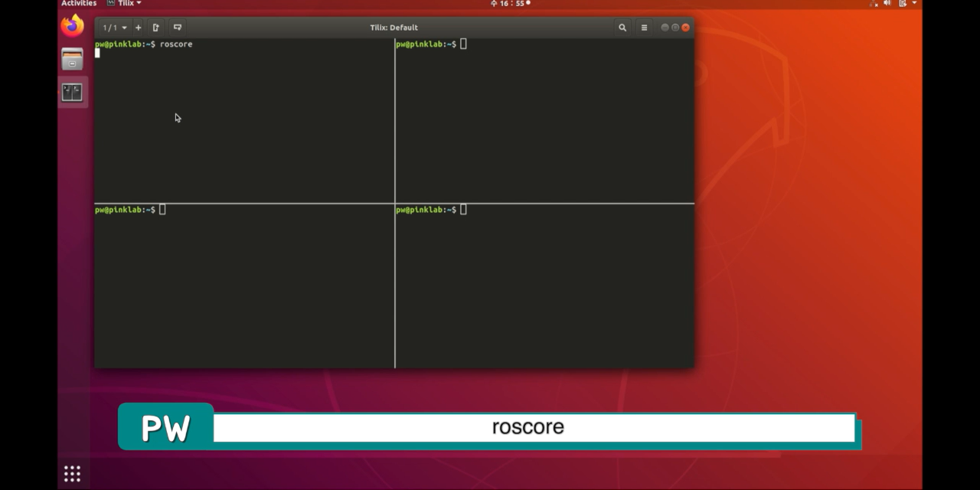980x490 pixels.
Task: Open the clock at 16:55
Action: [x=510, y=4]
